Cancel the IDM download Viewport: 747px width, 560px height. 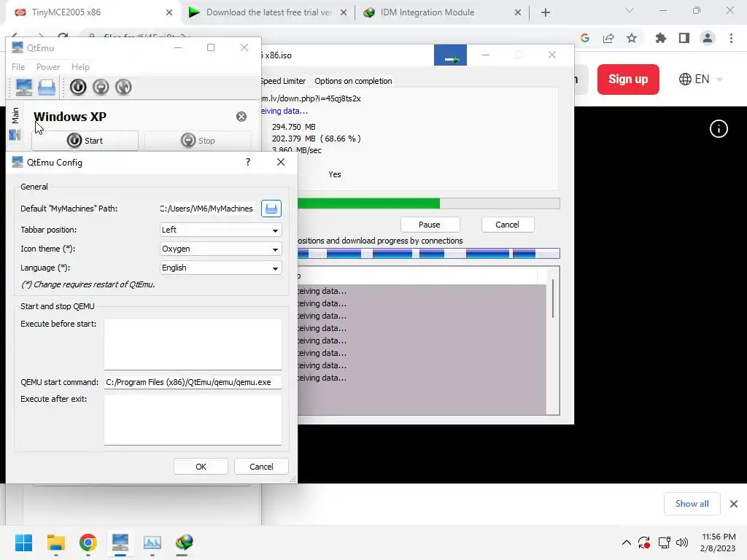point(507,225)
